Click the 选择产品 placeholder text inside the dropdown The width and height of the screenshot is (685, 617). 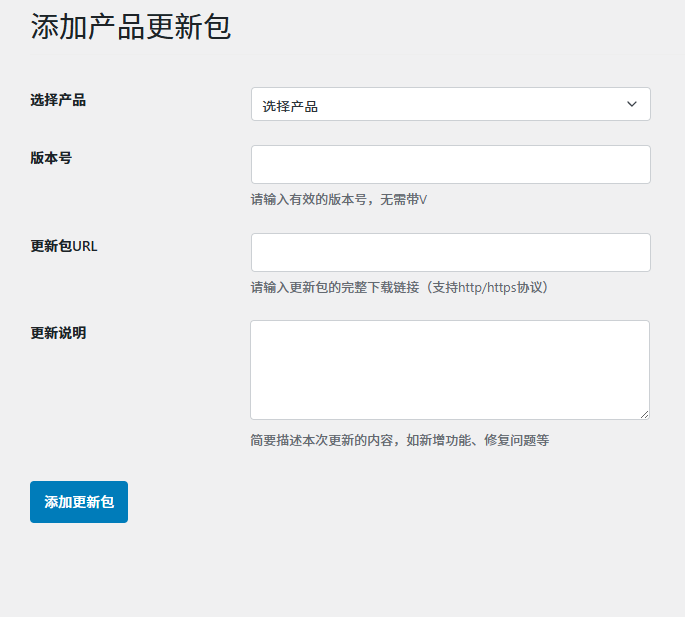290,105
